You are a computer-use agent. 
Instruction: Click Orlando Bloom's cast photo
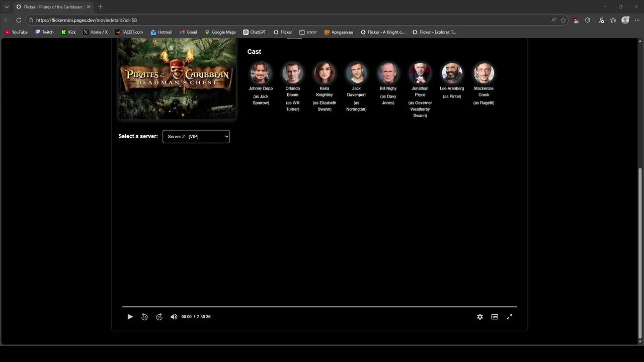[x=292, y=73]
